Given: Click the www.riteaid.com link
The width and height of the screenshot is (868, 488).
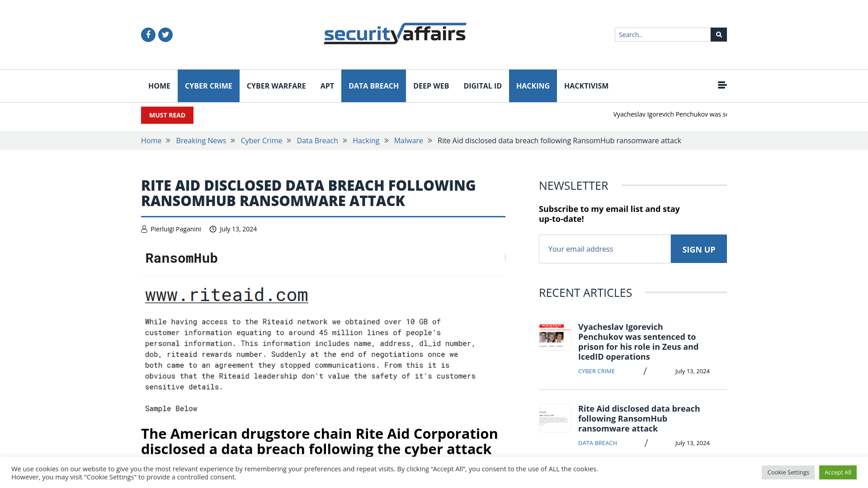Looking at the screenshot, I should 226,295.
